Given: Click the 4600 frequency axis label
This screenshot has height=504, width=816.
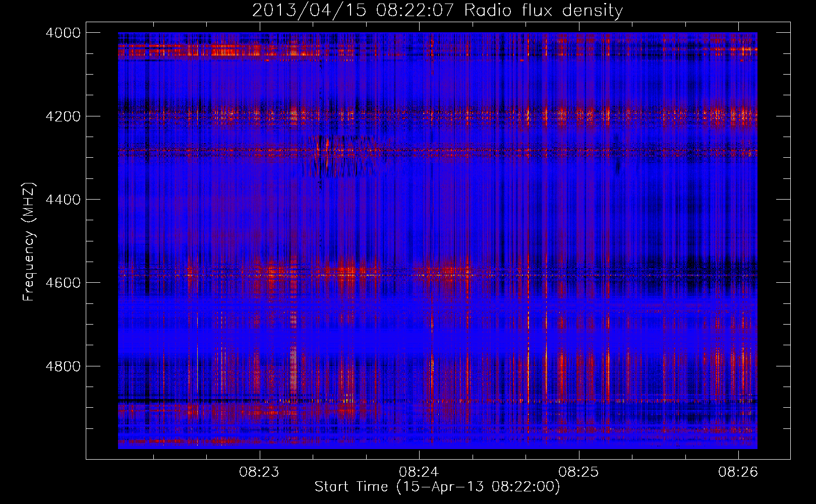Looking at the screenshot, I should 63,283.
